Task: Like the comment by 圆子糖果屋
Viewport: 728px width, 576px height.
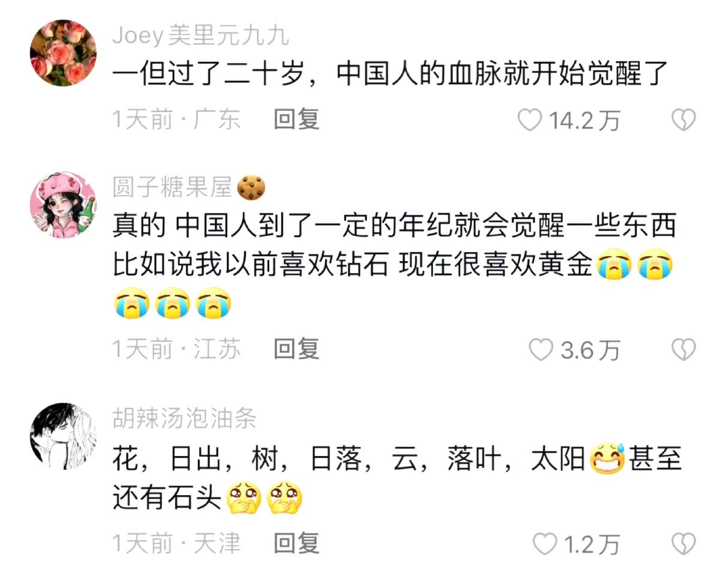Action: click(541, 350)
